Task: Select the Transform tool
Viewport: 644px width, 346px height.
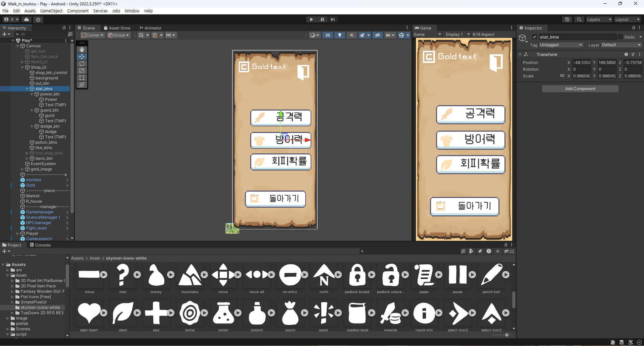Action: tap(82, 85)
